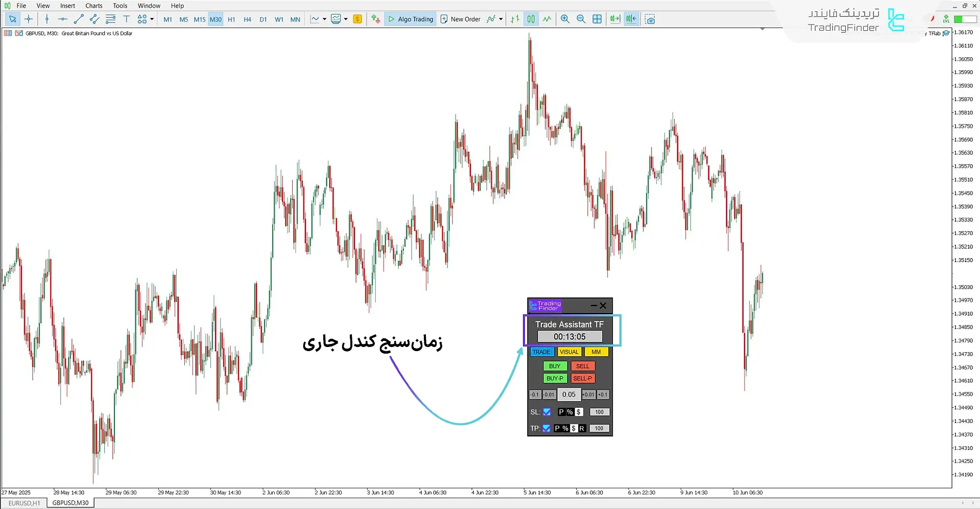
Task: Click the SL value field showing 100
Action: [x=599, y=412]
